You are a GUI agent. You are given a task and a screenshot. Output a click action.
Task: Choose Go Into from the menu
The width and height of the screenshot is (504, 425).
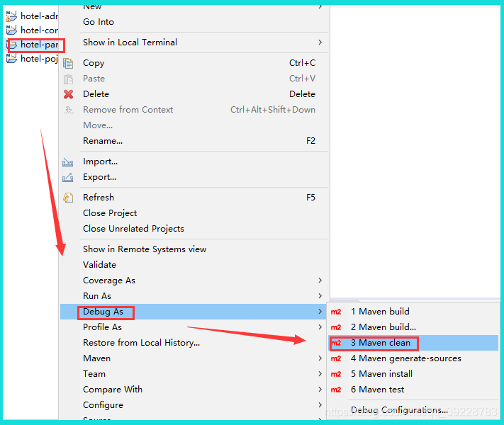(99, 22)
